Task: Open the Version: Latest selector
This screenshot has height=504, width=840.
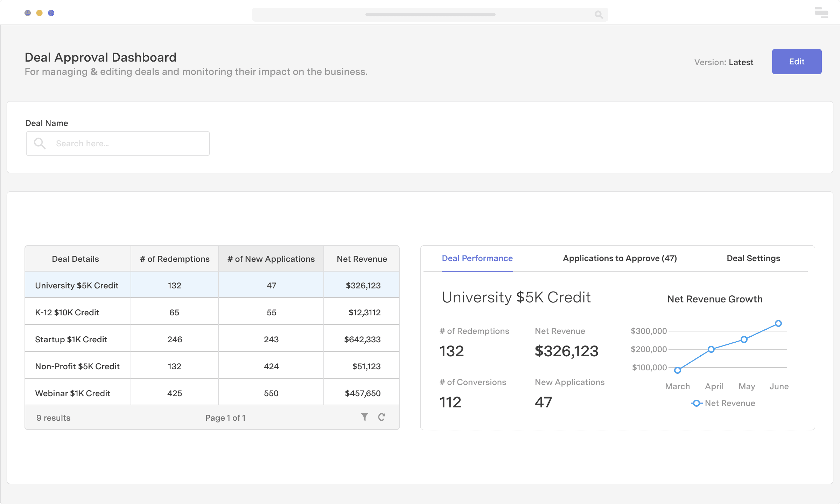Action: (724, 62)
